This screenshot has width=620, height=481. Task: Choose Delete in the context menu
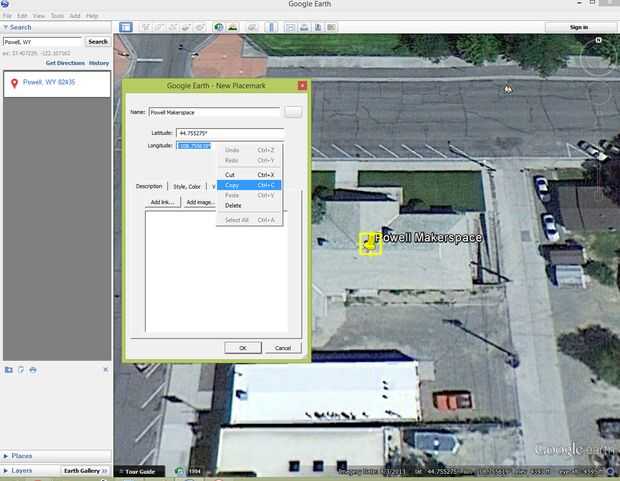click(x=249, y=206)
